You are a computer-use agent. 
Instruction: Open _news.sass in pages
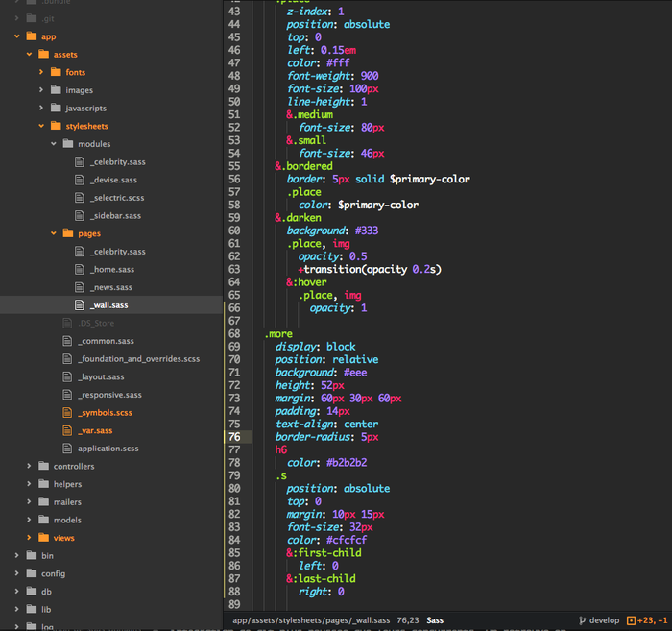111,287
